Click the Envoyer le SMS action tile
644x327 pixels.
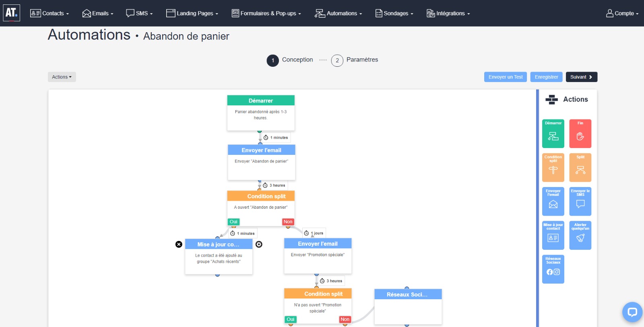tap(580, 201)
